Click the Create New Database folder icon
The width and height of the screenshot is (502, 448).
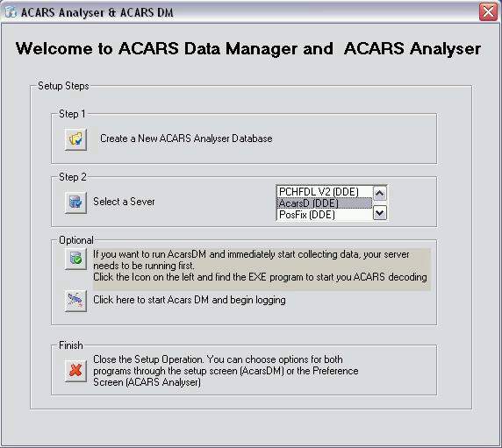coord(75,139)
